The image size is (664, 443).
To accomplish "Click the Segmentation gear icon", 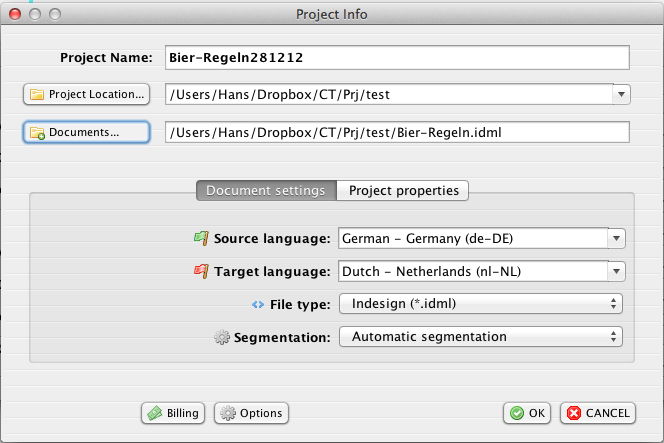I will click(x=222, y=337).
